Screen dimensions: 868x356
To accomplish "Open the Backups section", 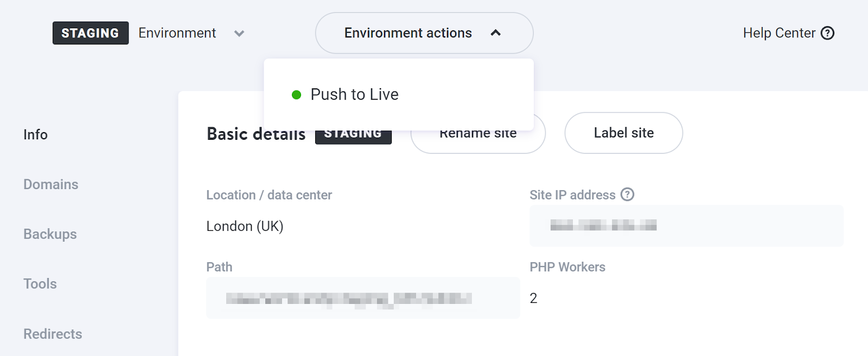I will pyautogui.click(x=50, y=234).
